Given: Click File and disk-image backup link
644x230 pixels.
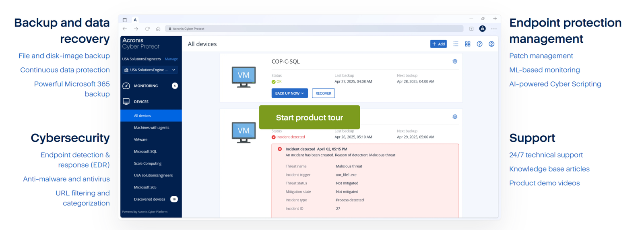Looking at the screenshot, I should (x=64, y=56).
